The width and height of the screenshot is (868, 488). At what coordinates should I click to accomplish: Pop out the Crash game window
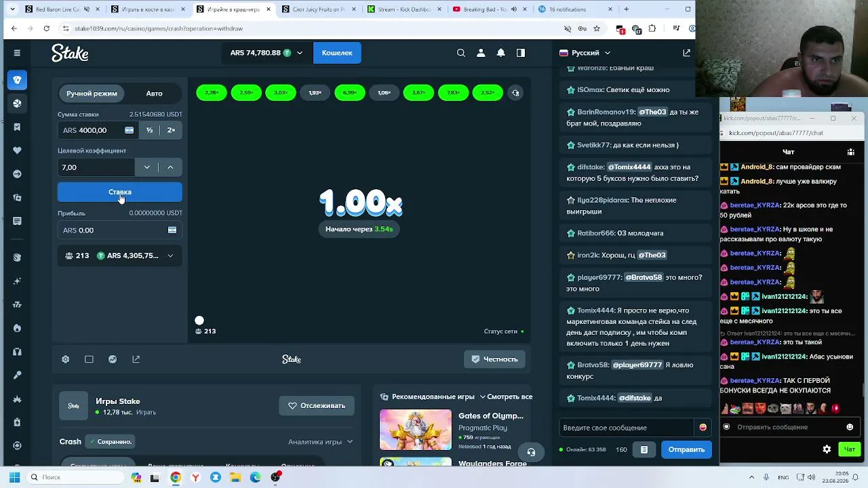click(x=136, y=359)
